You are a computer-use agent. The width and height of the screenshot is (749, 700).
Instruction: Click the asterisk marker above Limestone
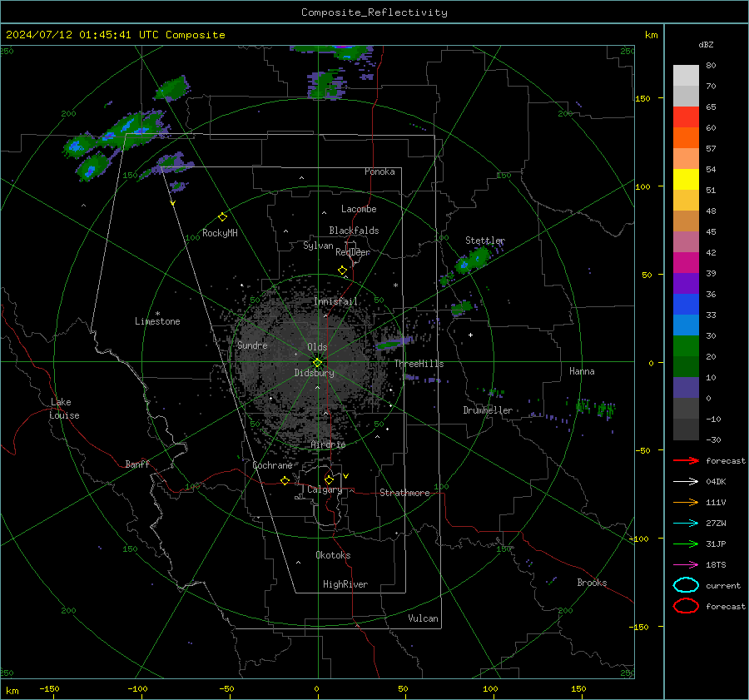[x=157, y=314]
